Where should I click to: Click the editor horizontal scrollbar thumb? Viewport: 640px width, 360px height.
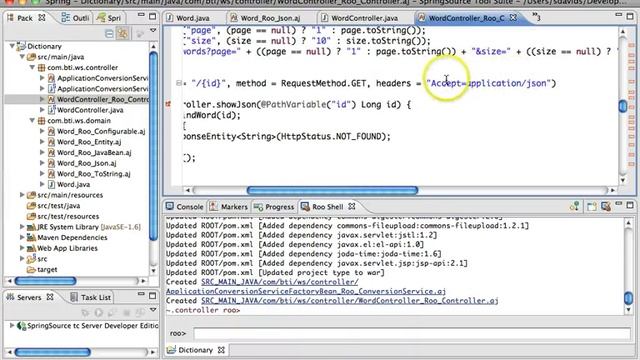(x=332, y=190)
